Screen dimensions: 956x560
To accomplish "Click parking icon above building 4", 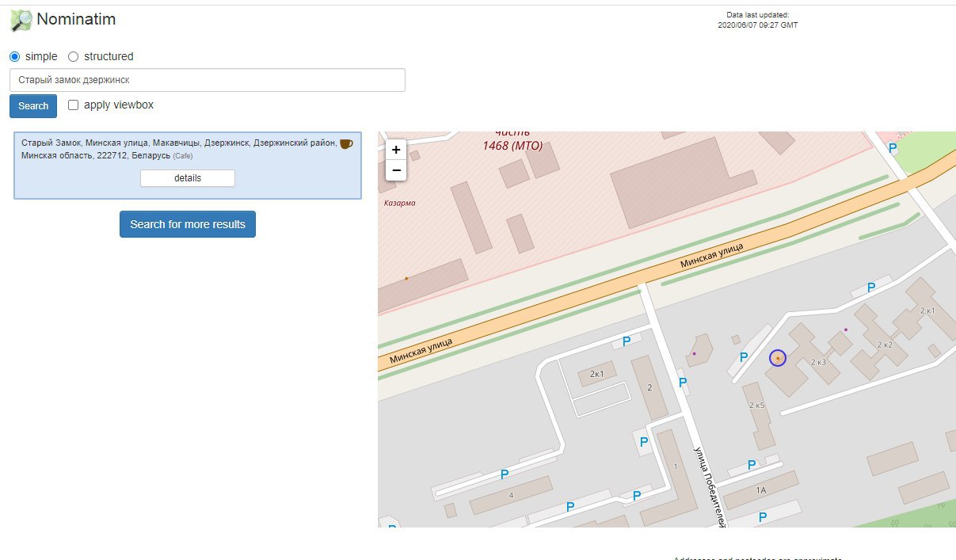I will [504, 474].
